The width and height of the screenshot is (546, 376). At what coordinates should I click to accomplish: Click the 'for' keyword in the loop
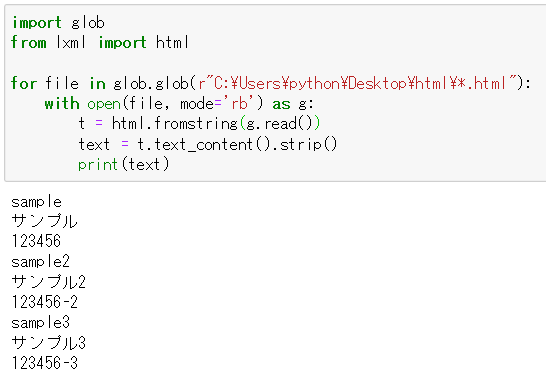[24, 84]
